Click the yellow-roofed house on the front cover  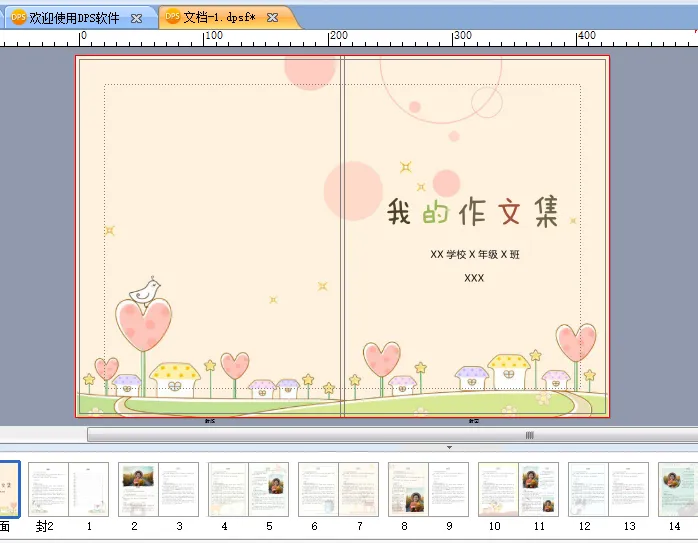(x=509, y=372)
